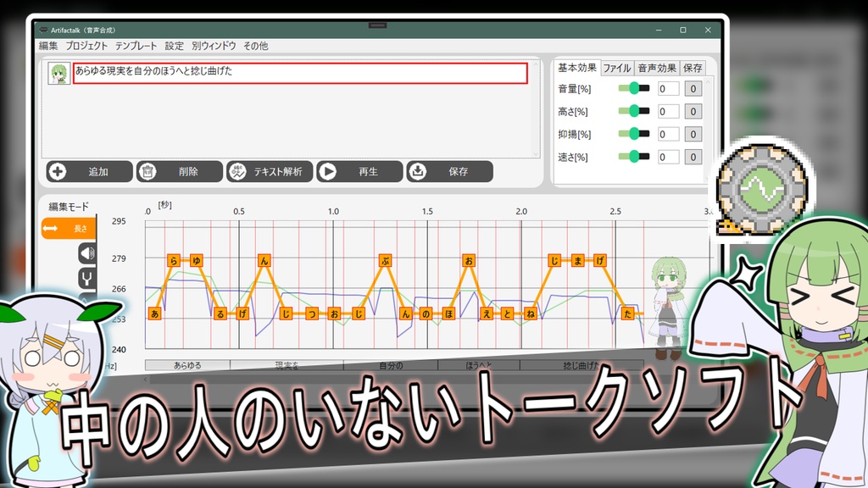Screen dimensions: 868x488
Task: Select the speaker volume edit mode icon
Action: coord(87,253)
